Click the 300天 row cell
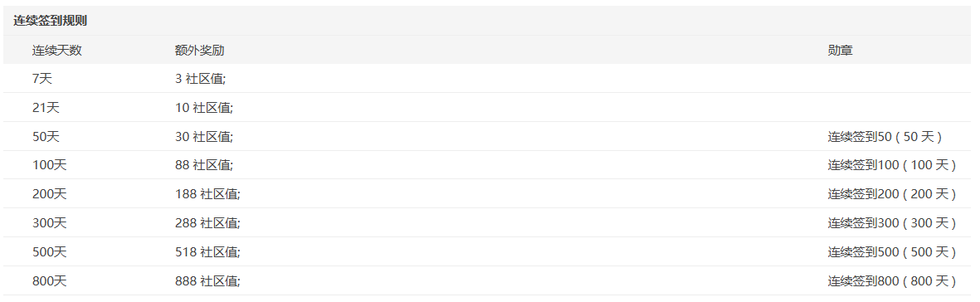Viewport: 980px width, 302px height. coord(50,222)
